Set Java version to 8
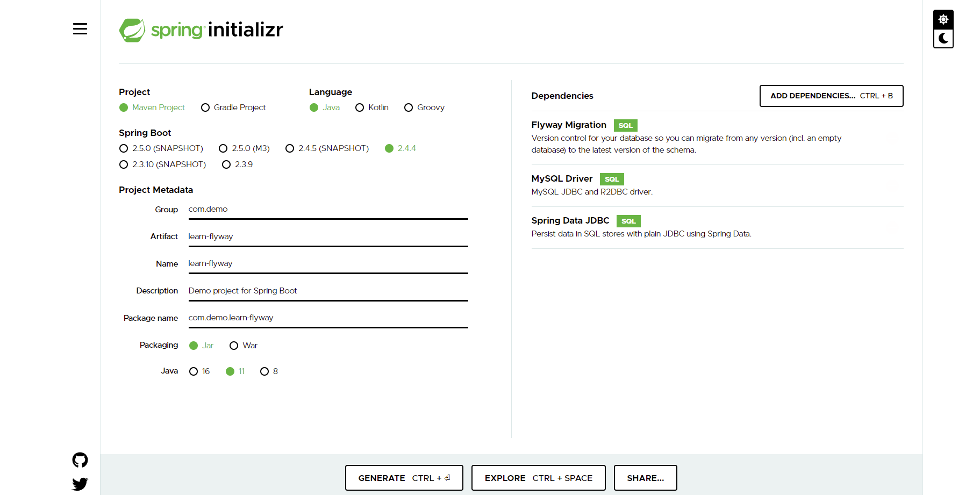980x495 pixels. tap(269, 371)
